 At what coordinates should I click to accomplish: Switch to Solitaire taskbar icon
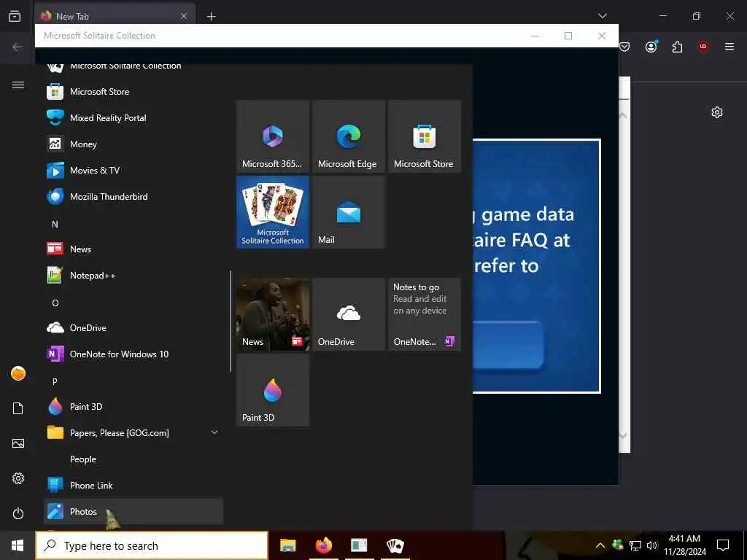point(395,545)
